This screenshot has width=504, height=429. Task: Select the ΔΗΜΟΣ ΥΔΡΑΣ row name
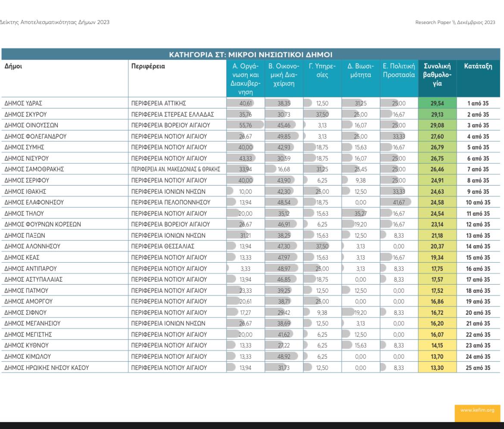pos(23,103)
